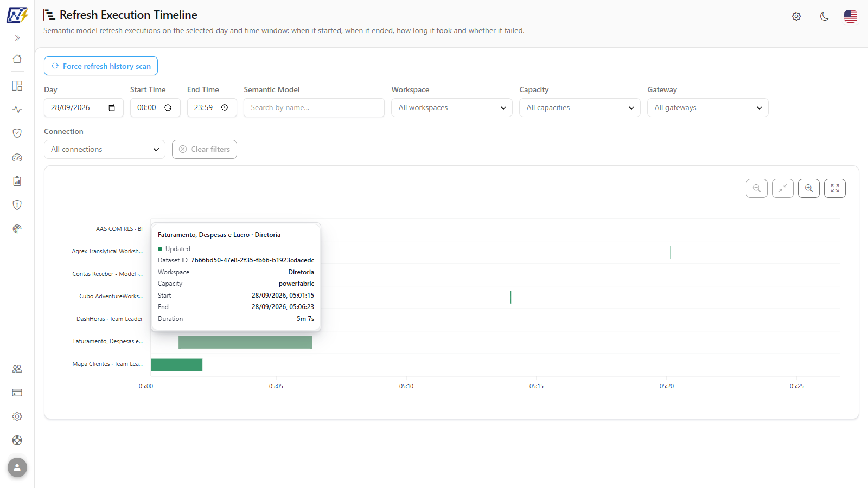This screenshot has width=868, height=488.
Task: Click Force refresh history scan button
Action: 101,66
